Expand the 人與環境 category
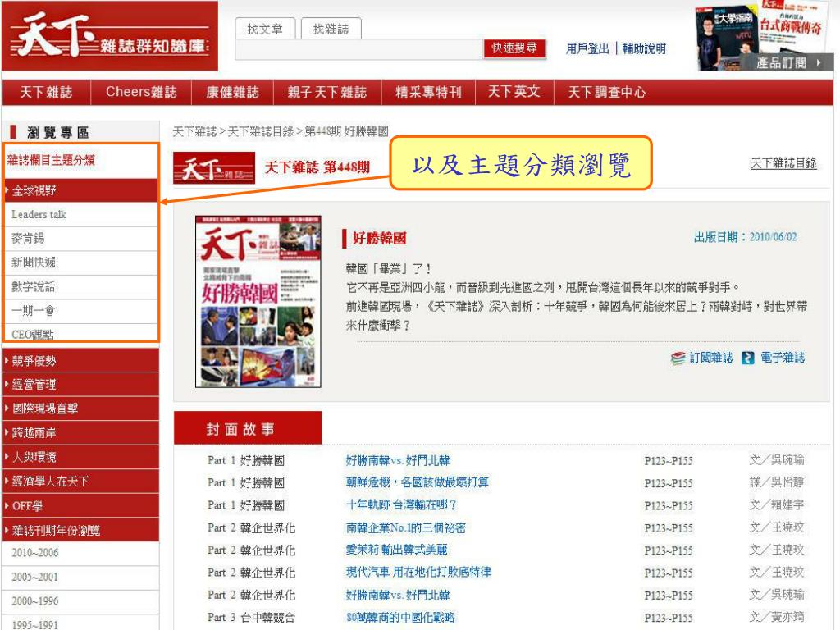840x630 pixels. tap(81, 457)
